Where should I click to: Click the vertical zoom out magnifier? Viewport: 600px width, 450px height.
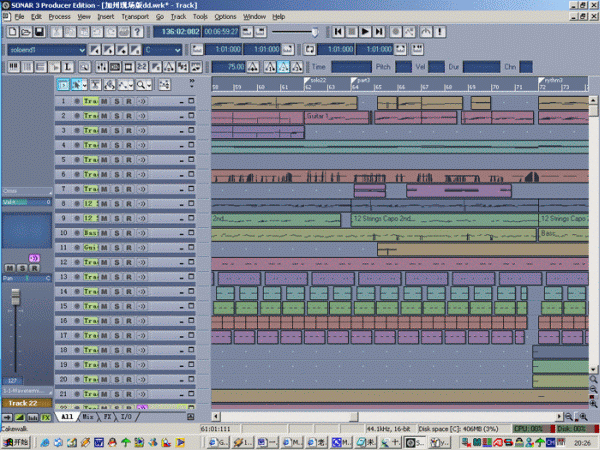pyautogui.click(x=593, y=389)
